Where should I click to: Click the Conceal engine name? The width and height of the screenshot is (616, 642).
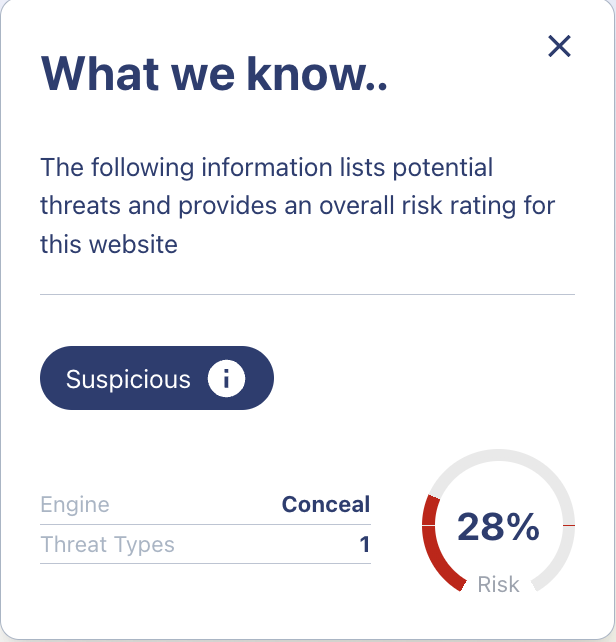click(x=326, y=504)
